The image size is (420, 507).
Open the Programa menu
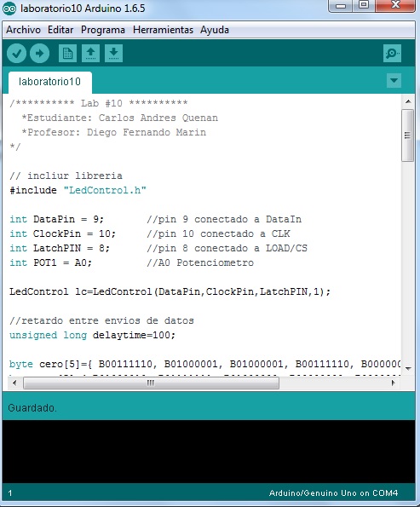click(x=103, y=30)
